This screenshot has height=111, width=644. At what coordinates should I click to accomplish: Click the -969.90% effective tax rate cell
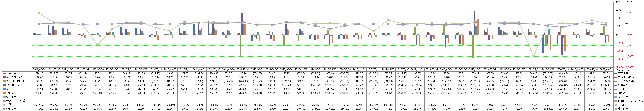97,105
